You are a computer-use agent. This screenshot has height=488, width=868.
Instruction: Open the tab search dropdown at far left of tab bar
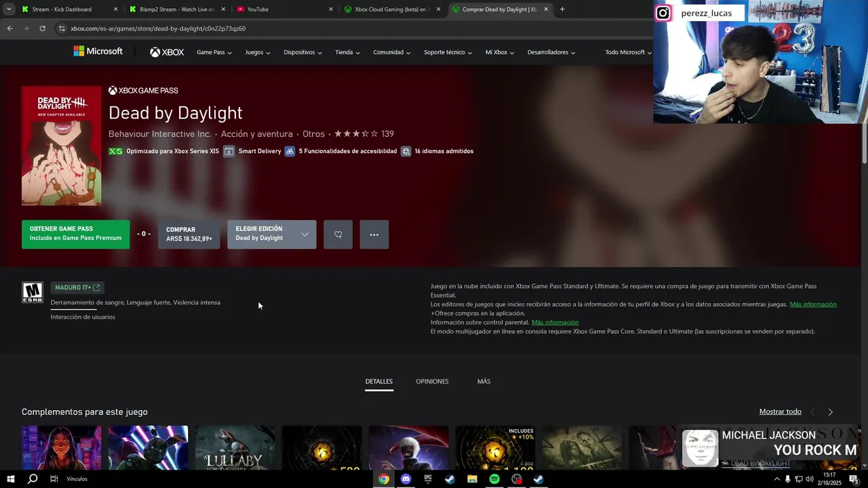[x=9, y=9]
